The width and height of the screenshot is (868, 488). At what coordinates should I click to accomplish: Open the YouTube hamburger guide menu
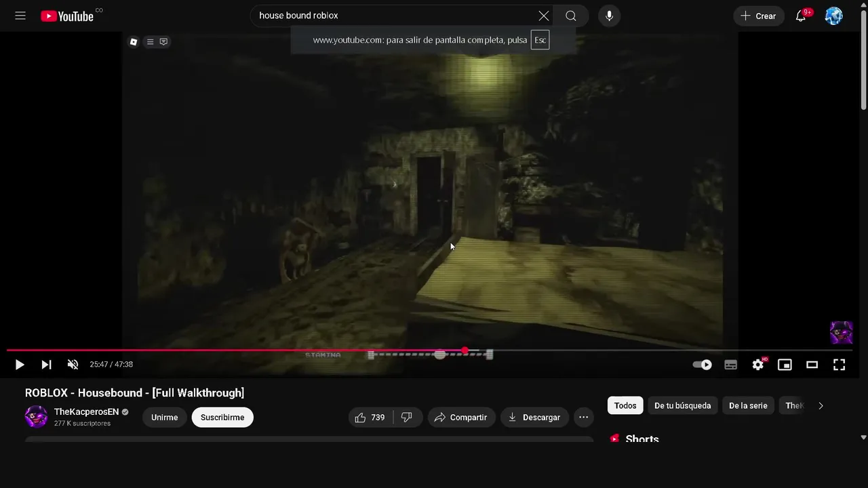point(20,16)
